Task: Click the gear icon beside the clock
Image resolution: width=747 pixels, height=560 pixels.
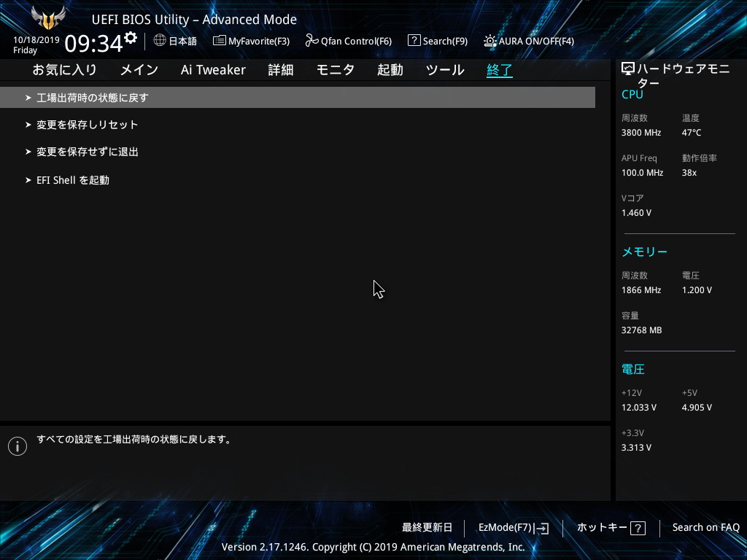Action: [x=131, y=37]
